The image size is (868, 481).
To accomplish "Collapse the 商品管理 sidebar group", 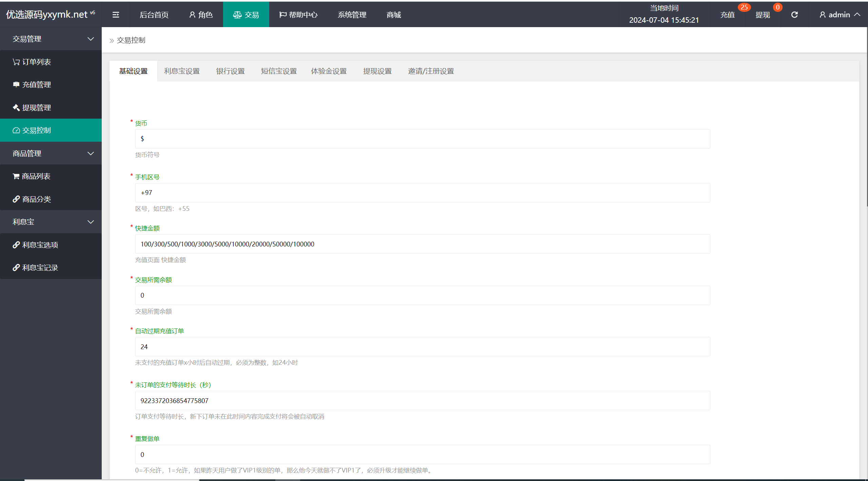I will pos(51,154).
